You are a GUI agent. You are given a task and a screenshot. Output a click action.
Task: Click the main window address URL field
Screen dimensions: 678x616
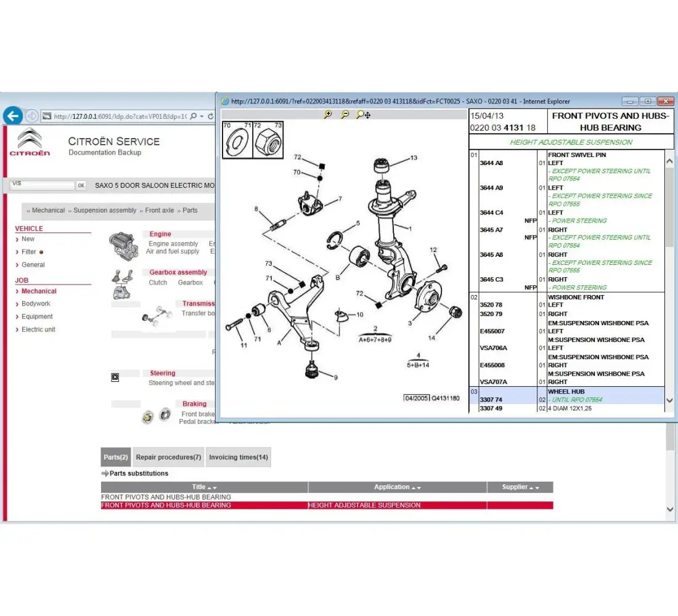pyautogui.click(x=120, y=116)
